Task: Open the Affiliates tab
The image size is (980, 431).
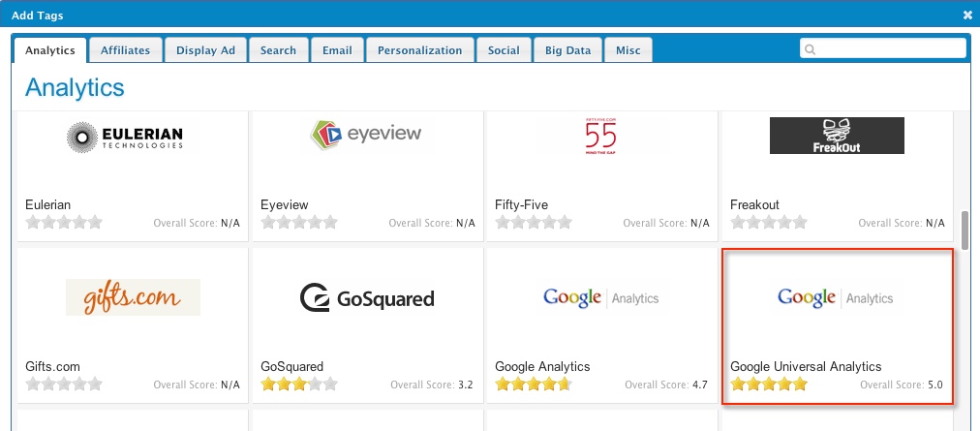Action: click(125, 50)
